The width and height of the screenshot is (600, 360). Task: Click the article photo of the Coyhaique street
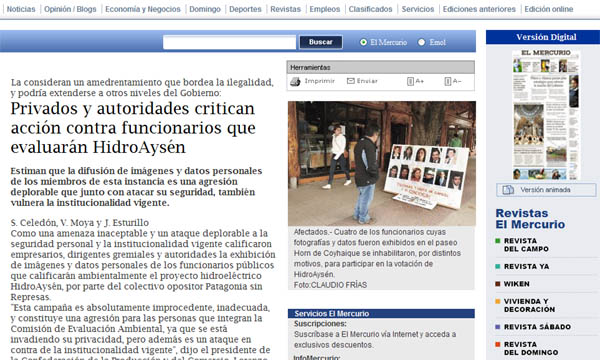382,163
